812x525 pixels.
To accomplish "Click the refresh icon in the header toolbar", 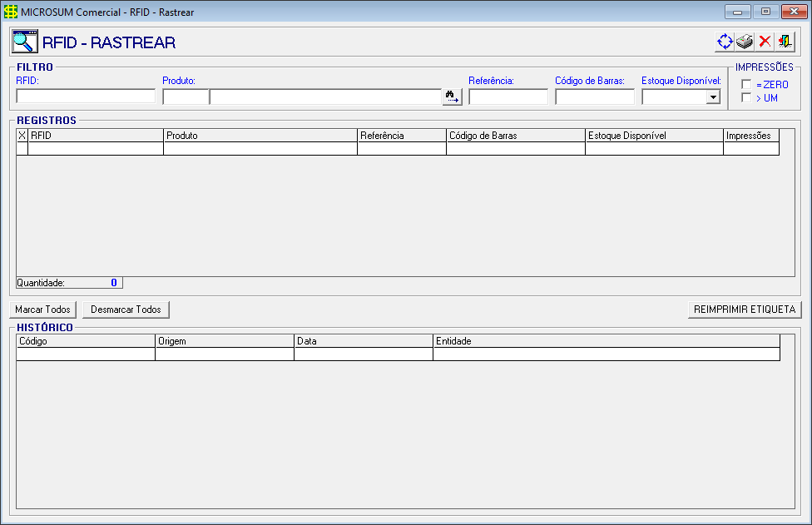I will 724,42.
